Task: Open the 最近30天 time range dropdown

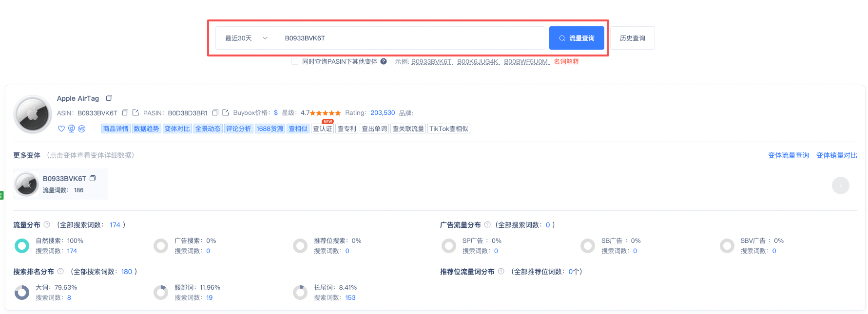Action: (x=247, y=38)
